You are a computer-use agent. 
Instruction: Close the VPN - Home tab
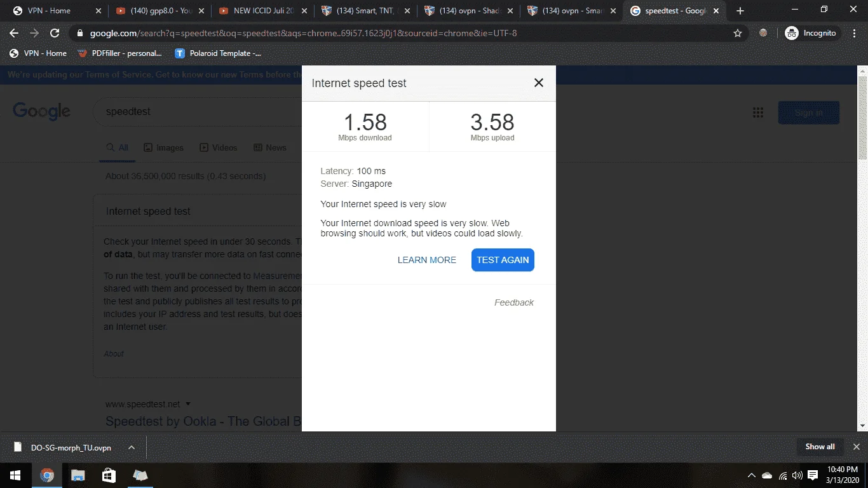[98, 11]
